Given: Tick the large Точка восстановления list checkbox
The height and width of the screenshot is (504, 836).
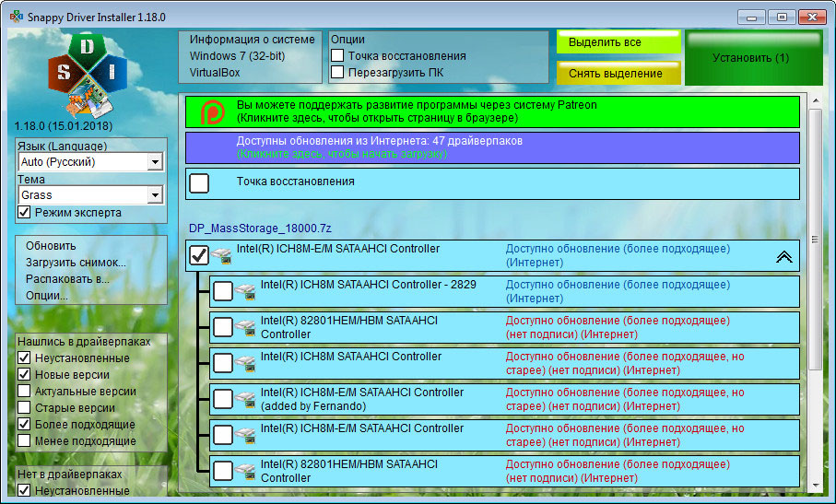Looking at the screenshot, I should click(199, 183).
